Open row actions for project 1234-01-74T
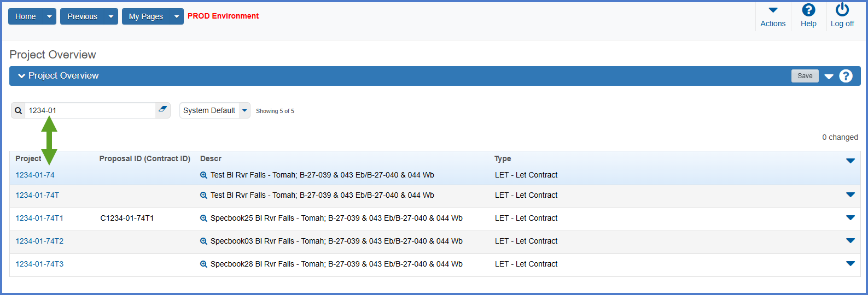The image size is (868, 295). point(850,195)
